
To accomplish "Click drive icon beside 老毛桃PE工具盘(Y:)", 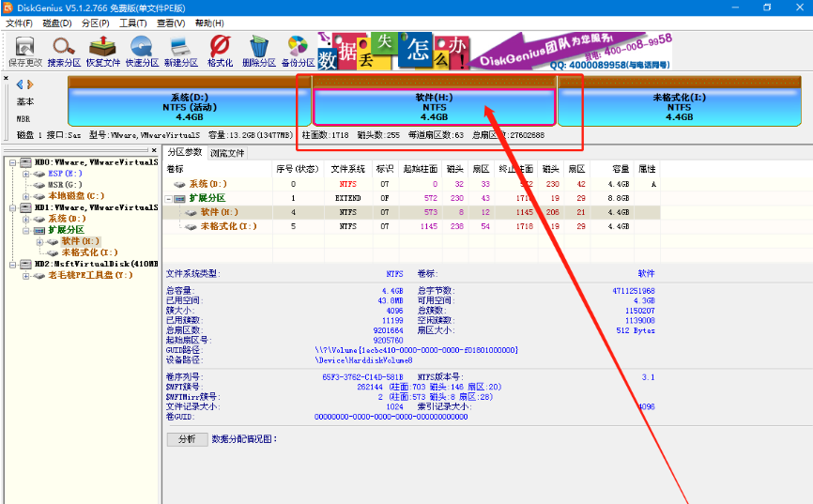I will tap(38, 275).
